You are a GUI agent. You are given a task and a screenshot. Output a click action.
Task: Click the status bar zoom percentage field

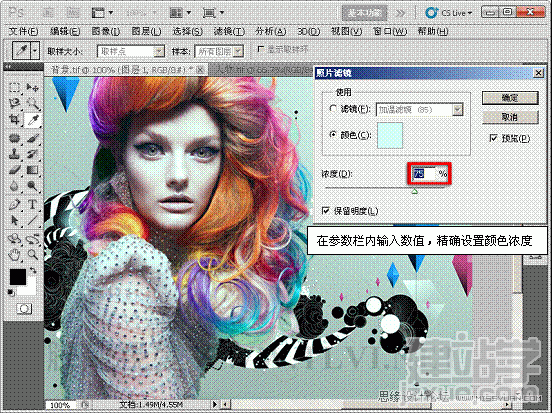pyautogui.click(x=60, y=405)
